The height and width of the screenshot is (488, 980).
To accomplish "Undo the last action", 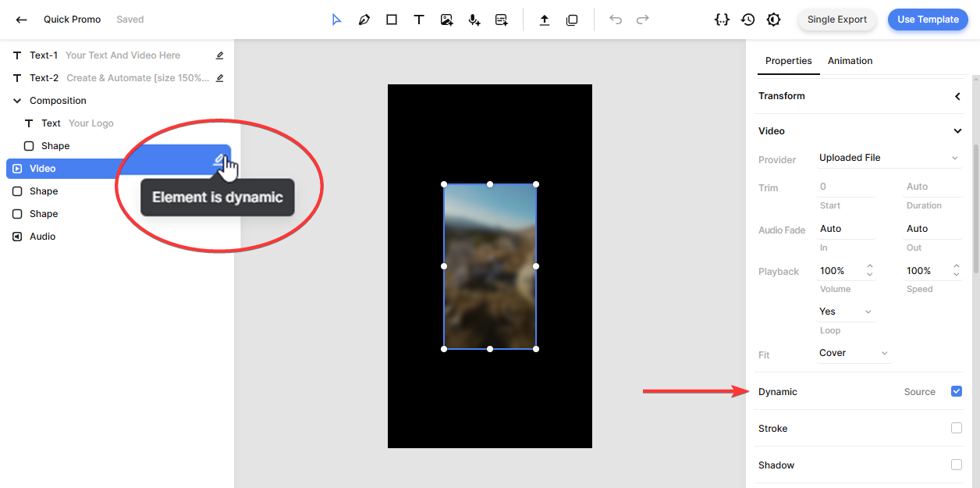I will coord(616,20).
